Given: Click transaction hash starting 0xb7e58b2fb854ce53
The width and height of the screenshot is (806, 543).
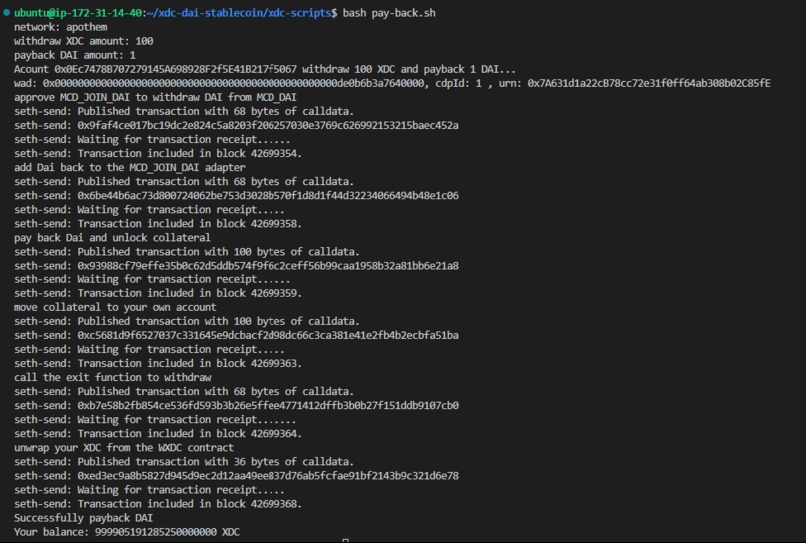Looking at the screenshot, I should [268, 405].
